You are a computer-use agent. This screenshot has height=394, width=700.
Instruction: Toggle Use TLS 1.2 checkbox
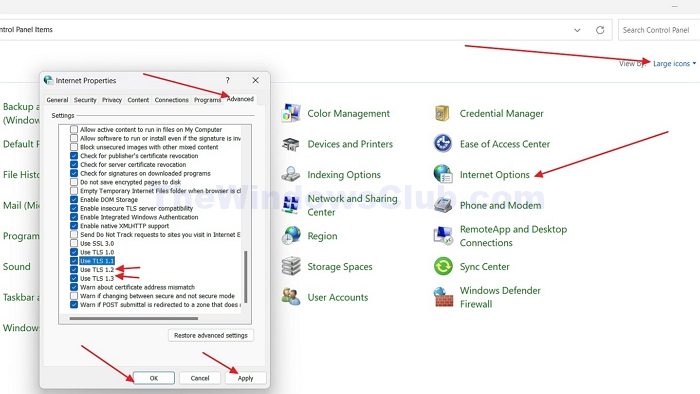pyautogui.click(x=74, y=270)
